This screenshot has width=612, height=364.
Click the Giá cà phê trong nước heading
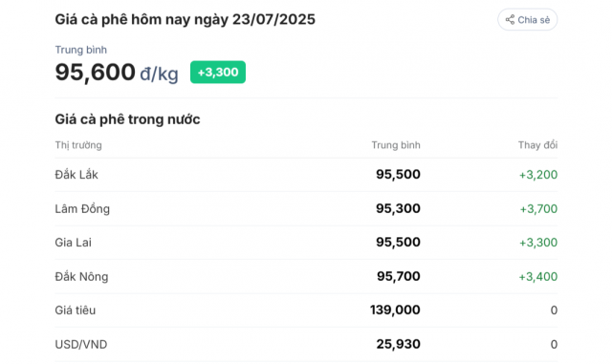(x=127, y=119)
